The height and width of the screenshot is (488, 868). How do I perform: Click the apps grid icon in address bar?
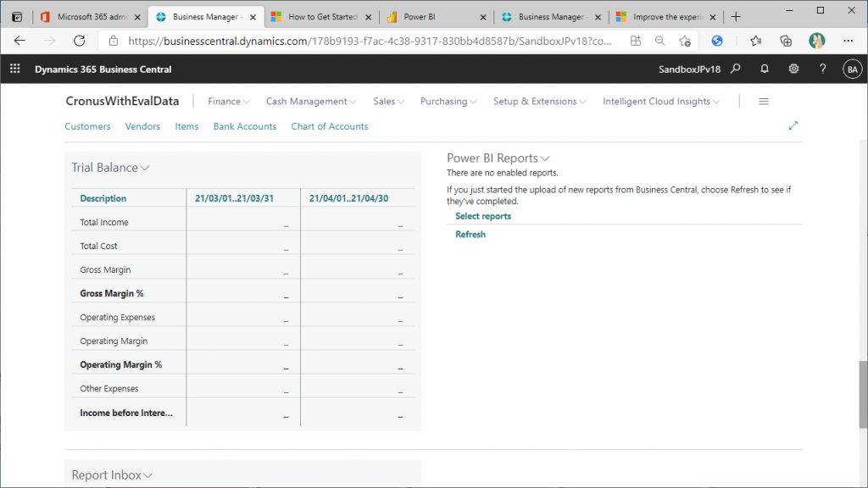636,41
